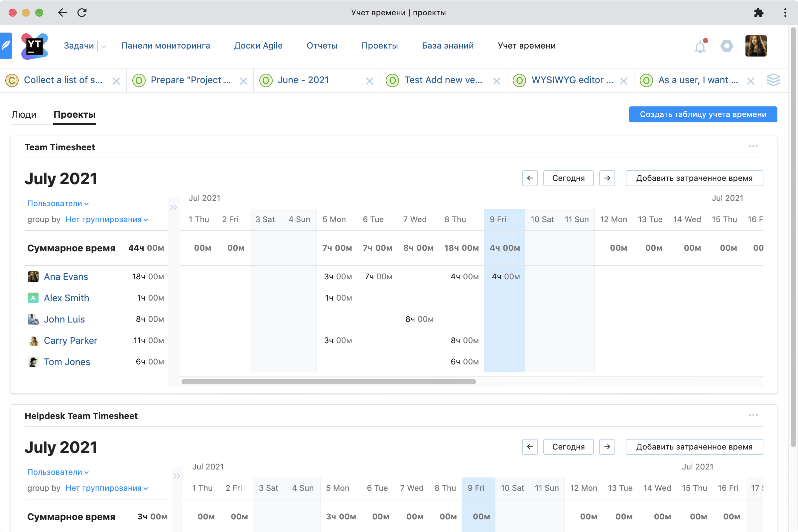798x532 pixels.
Task: Click the notification bell icon
Action: [x=701, y=46]
